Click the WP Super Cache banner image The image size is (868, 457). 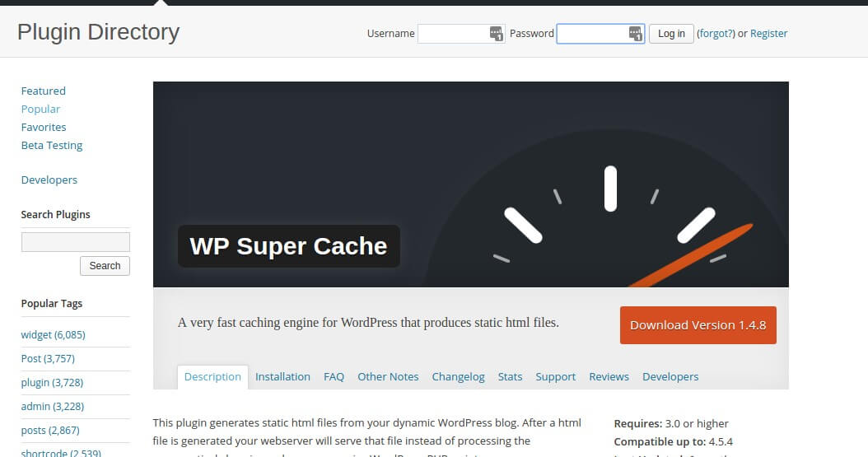pos(470,184)
